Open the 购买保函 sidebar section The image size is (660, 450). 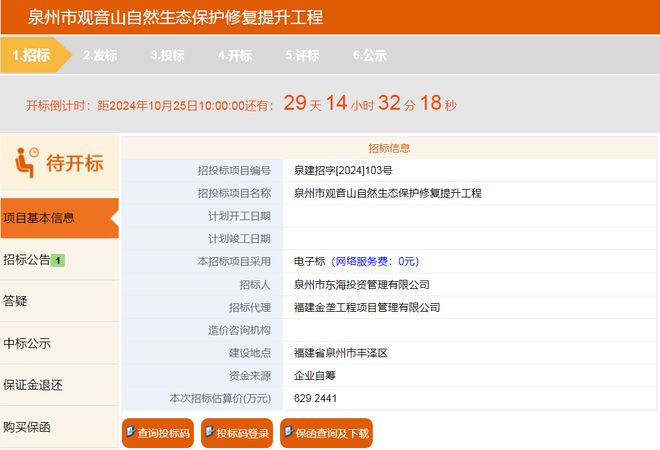click(59, 427)
